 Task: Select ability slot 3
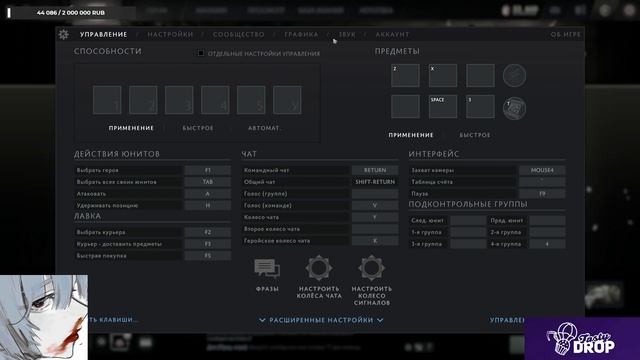tap(179, 100)
